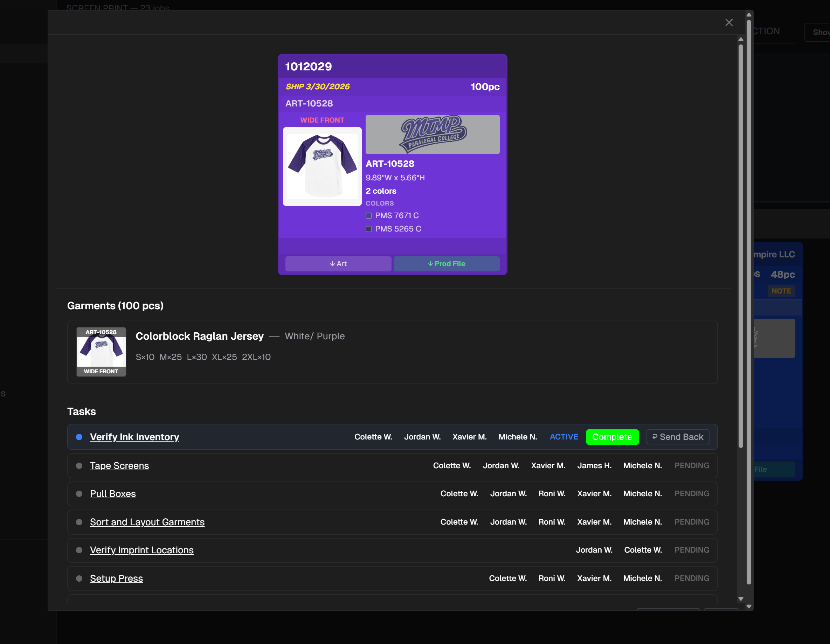Send Back the active task
This screenshot has height=644, width=830.
click(x=678, y=437)
